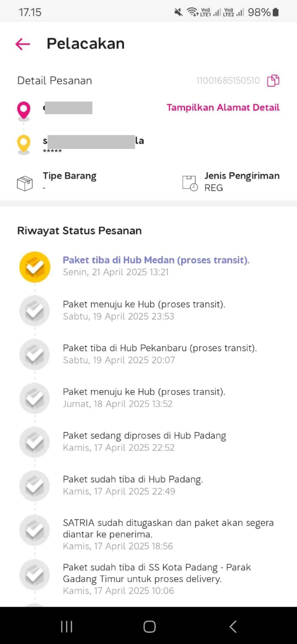Tap the Jenis Pengiriman package clock icon
This screenshot has height=644, width=297.
pos(190,183)
